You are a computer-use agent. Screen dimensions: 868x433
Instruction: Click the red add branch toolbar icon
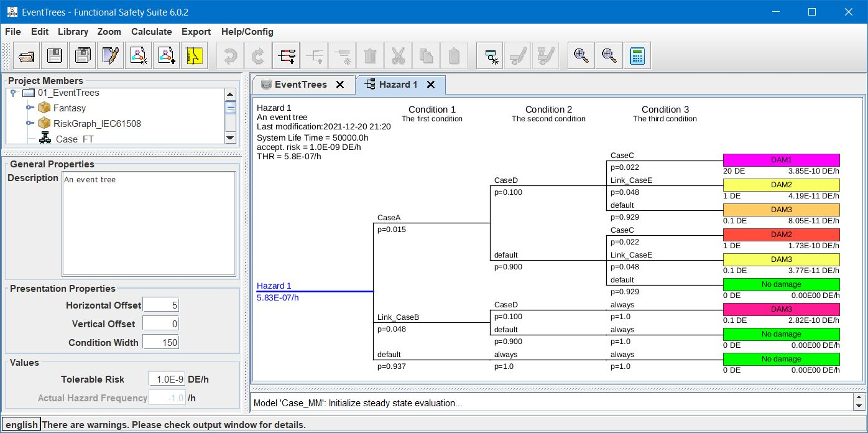tap(287, 56)
